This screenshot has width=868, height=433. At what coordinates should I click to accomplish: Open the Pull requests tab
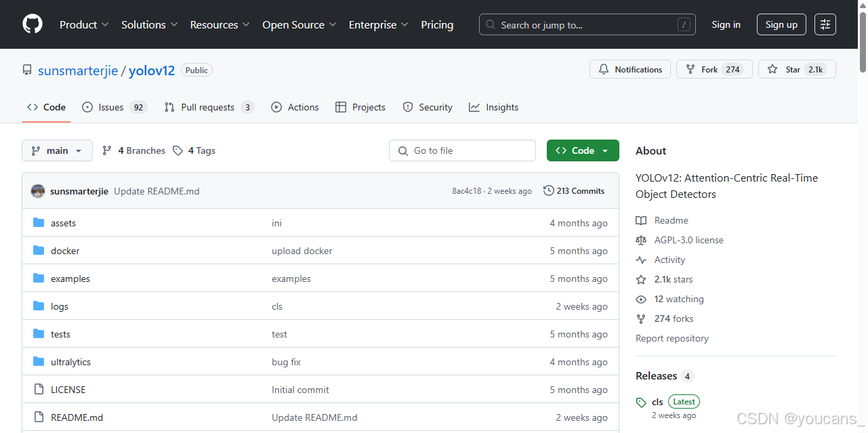[x=209, y=107]
